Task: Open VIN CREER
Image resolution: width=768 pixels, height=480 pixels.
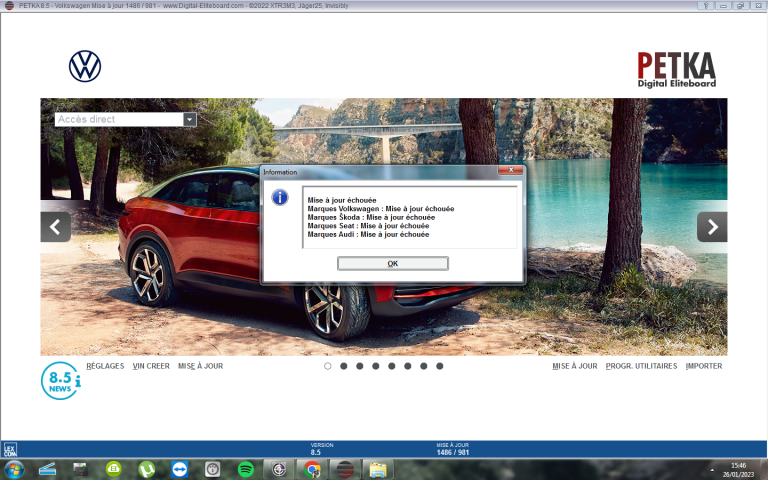Action: pyautogui.click(x=151, y=366)
